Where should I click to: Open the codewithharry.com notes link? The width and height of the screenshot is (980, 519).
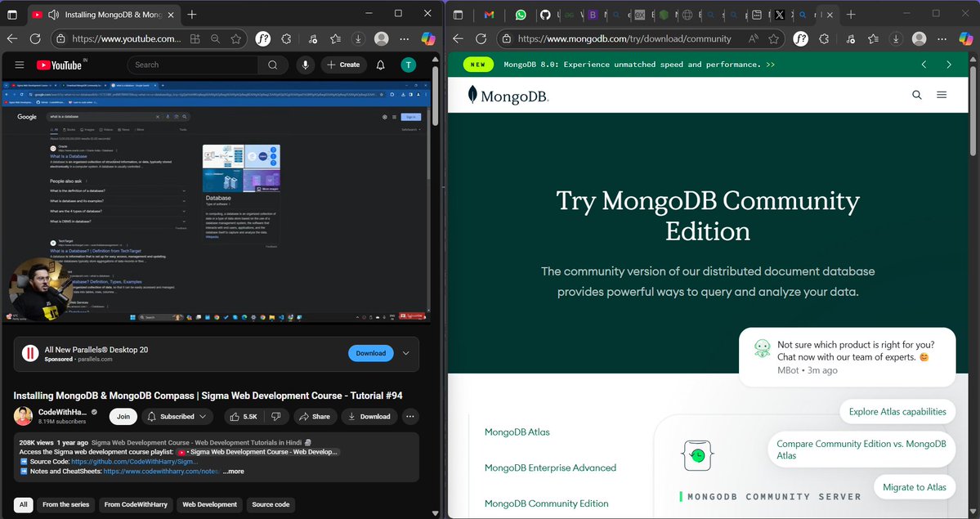(x=161, y=472)
